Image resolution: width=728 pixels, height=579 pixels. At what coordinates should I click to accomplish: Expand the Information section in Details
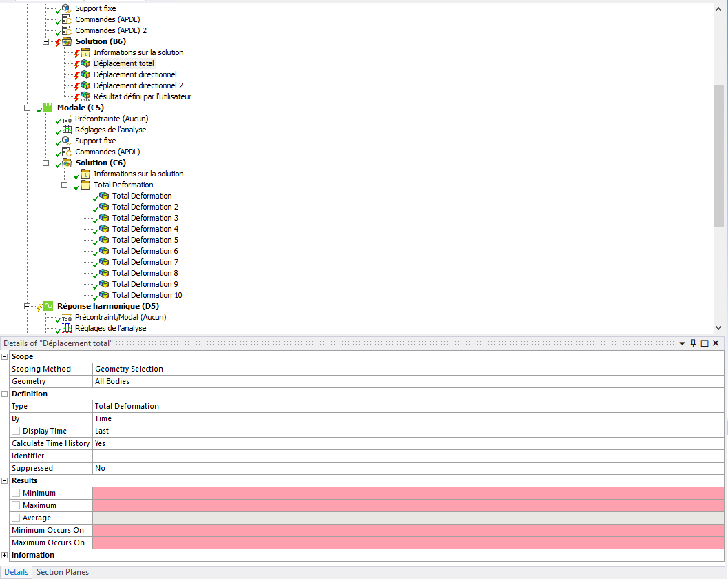click(x=5, y=555)
